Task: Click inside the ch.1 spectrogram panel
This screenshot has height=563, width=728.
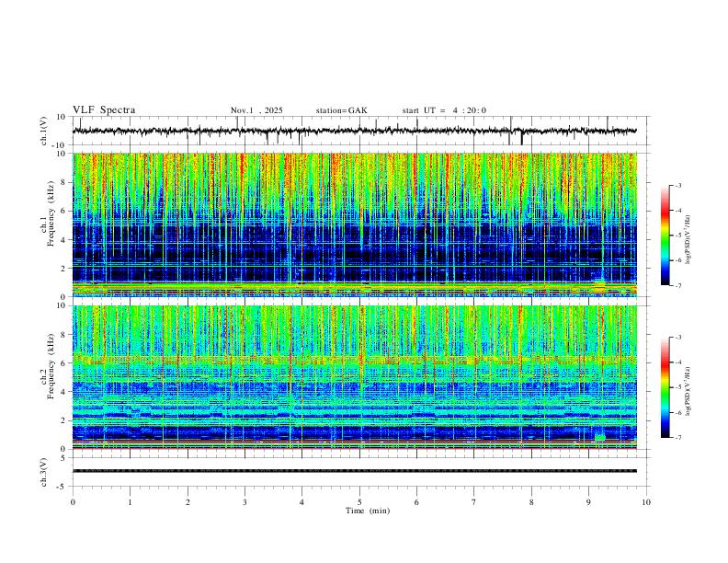Action: (x=355, y=224)
